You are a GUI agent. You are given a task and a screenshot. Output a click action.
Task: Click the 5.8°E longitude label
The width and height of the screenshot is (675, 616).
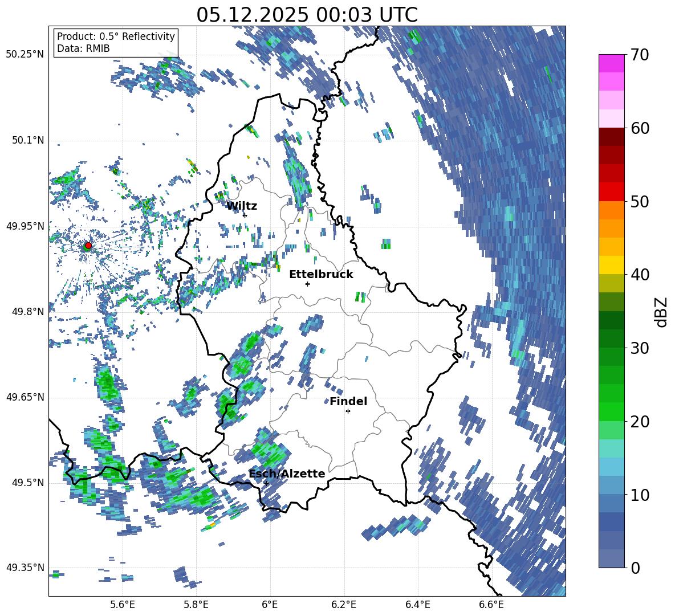pos(196,605)
